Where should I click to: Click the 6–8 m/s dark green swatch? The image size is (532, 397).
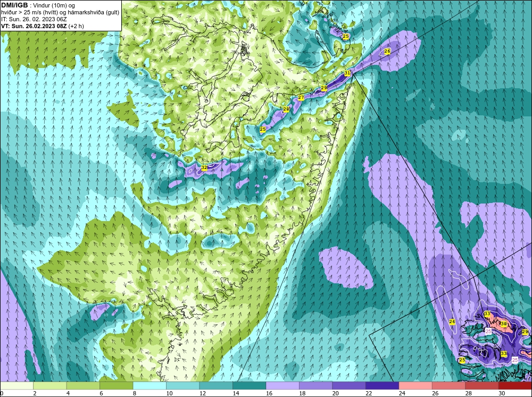pos(117,385)
